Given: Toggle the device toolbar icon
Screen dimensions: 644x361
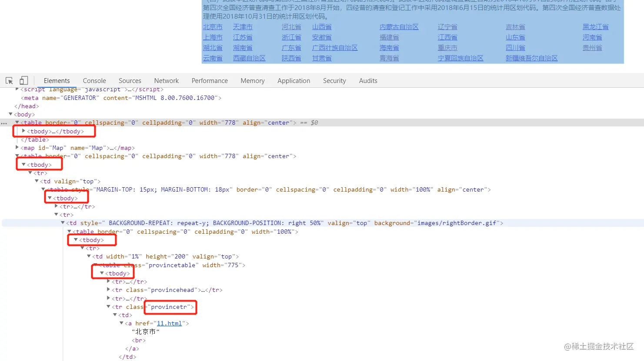Looking at the screenshot, I should coord(24,81).
